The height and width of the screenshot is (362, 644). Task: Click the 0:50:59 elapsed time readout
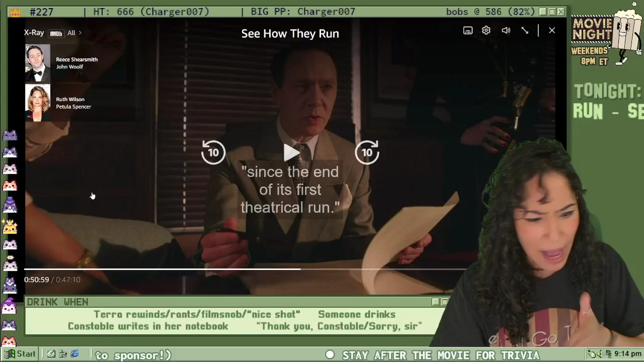pos(37,280)
